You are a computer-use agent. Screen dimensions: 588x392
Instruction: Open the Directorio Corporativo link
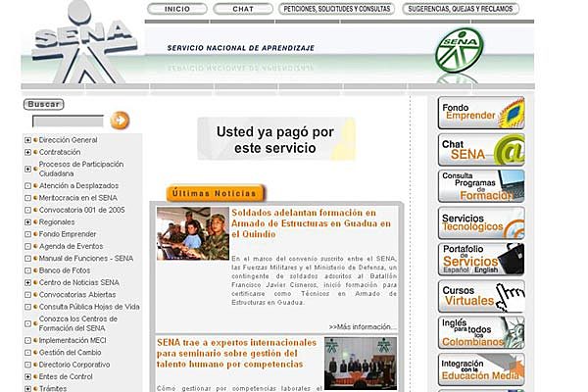pos(74,365)
